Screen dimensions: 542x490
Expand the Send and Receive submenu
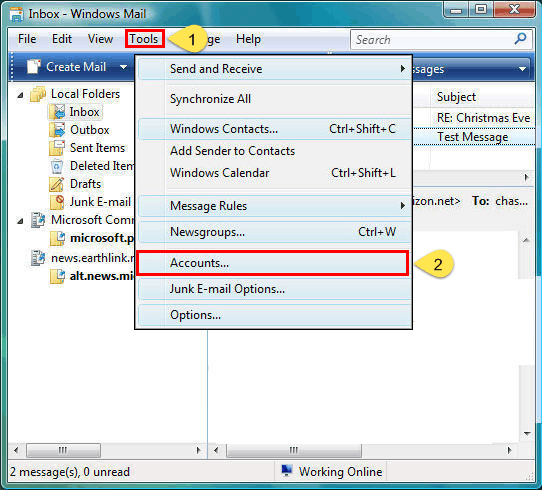(x=402, y=68)
